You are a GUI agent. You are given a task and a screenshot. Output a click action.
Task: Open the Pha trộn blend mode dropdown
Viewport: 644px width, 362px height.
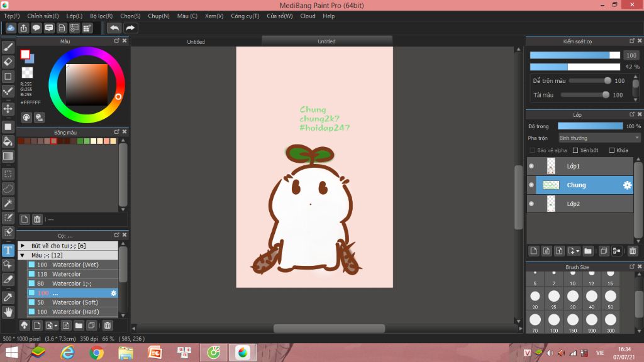click(599, 138)
